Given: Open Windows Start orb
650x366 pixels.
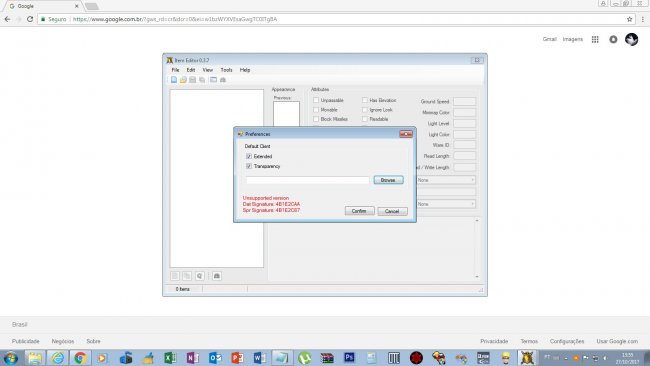Looking at the screenshot, I should tap(11, 358).
